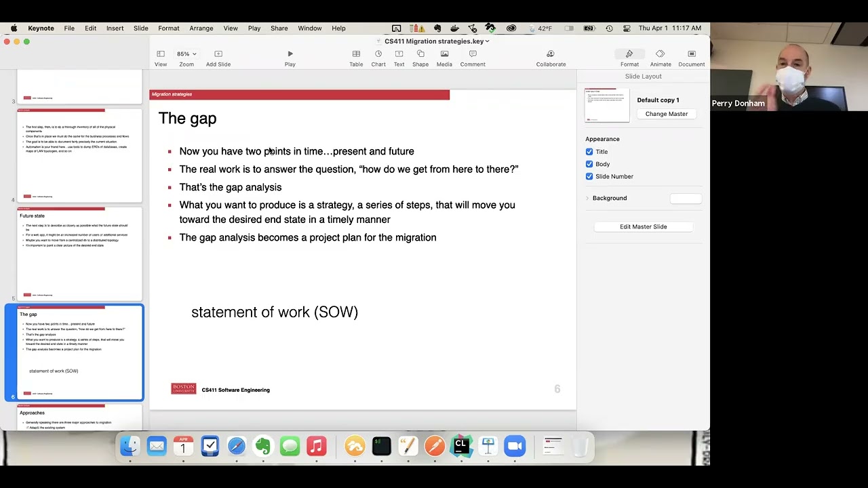The image size is (868, 488).
Task: Open Postman from the Dock
Action: point(435,446)
